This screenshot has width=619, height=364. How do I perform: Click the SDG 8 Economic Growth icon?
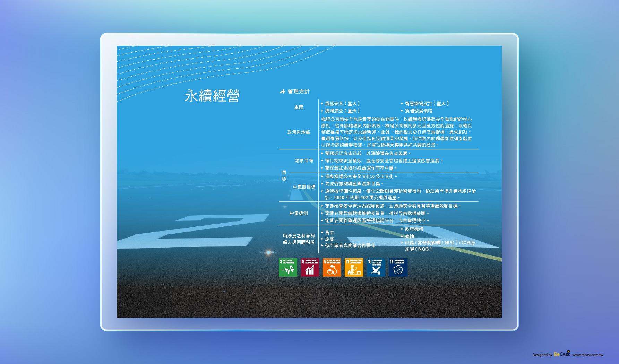click(x=310, y=267)
